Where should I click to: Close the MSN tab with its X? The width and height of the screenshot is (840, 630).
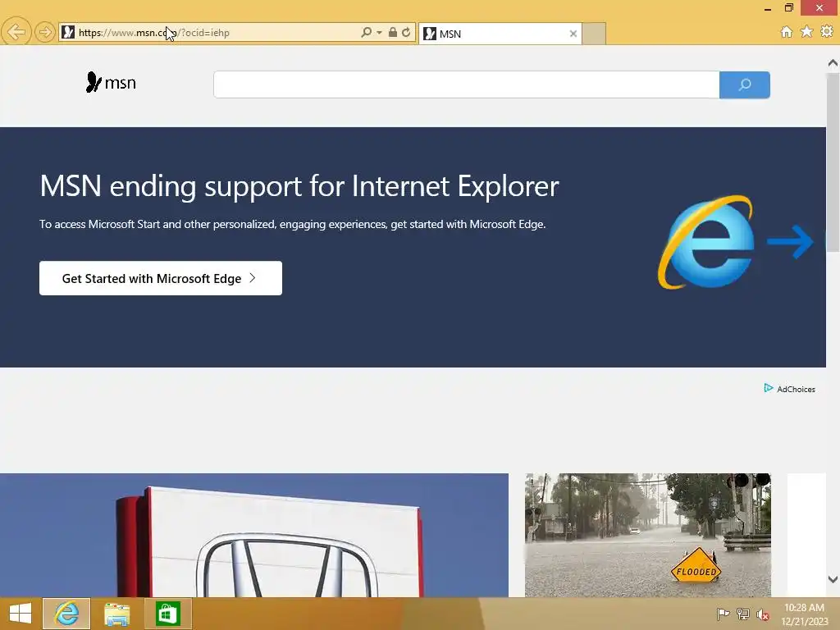click(573, 34)
